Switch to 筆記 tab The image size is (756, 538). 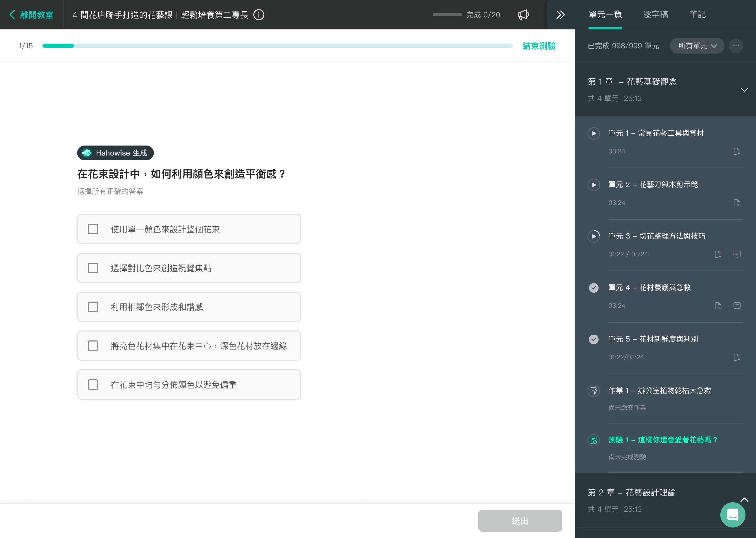(x=697, y=14)
